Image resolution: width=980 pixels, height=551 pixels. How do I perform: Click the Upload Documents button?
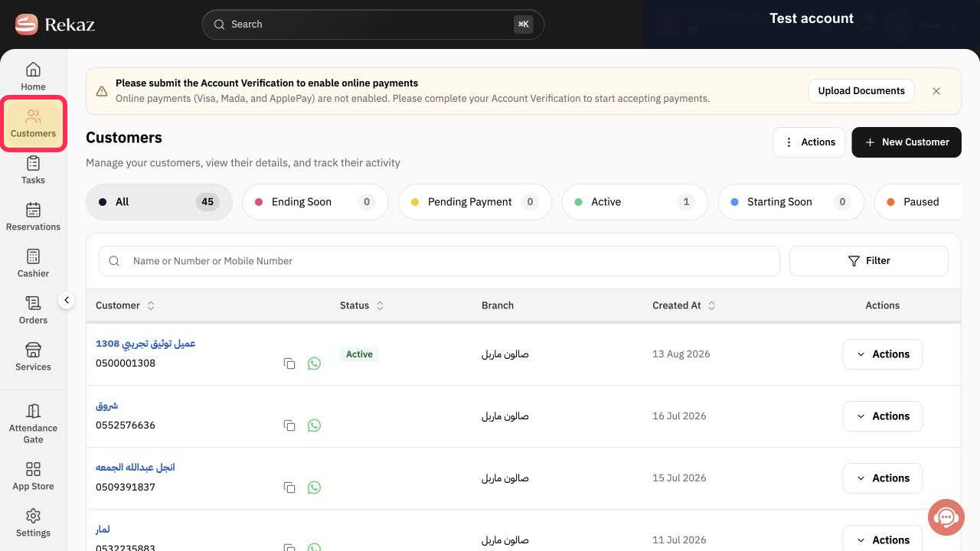click(861, 91)
